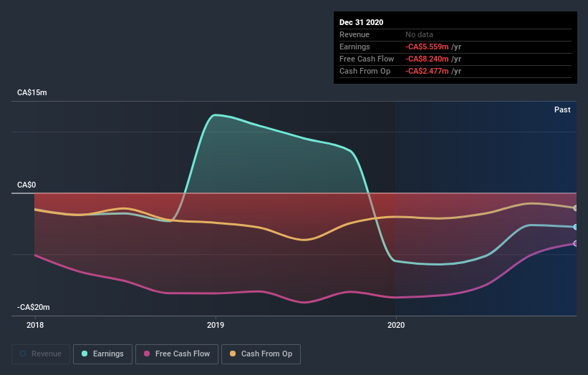The image size is (588, 375).
Task: Click the Past label in the chart
Action: tap(562, 109)
